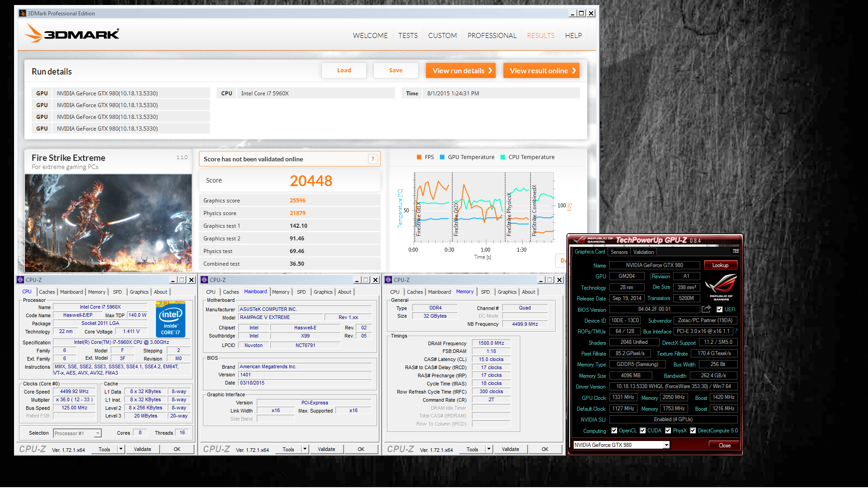The image size is (868, 488).
Task: Expand Tools arrow in right CPU-Z window
Action: coord(489,449)
